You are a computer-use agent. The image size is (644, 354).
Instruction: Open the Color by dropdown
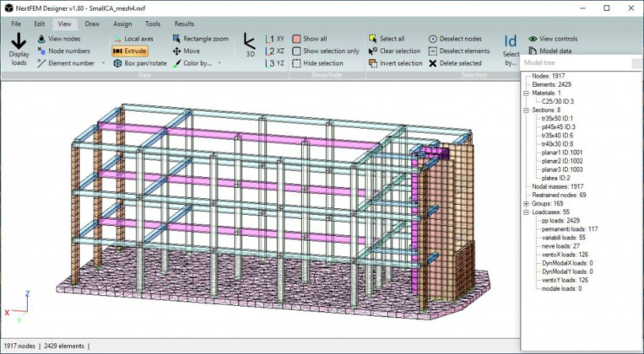(x=219, y=63)
